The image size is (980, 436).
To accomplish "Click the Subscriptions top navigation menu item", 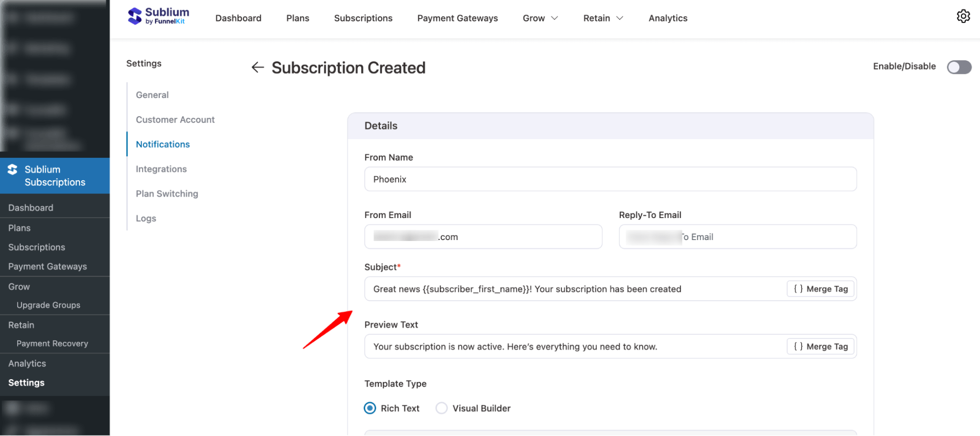I will tap(363, 18).
